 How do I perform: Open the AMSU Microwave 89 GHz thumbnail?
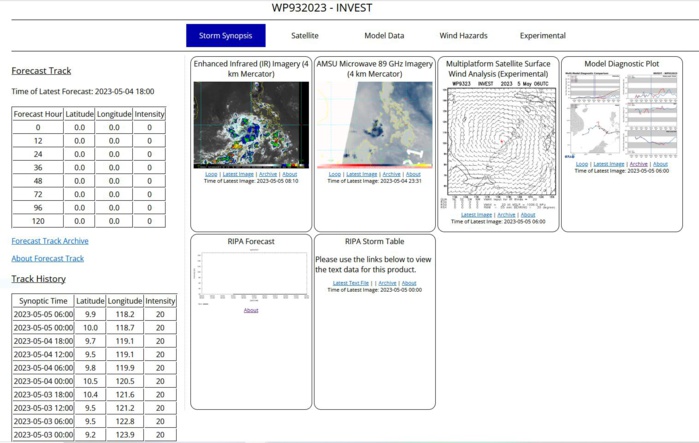coord(374,124)
